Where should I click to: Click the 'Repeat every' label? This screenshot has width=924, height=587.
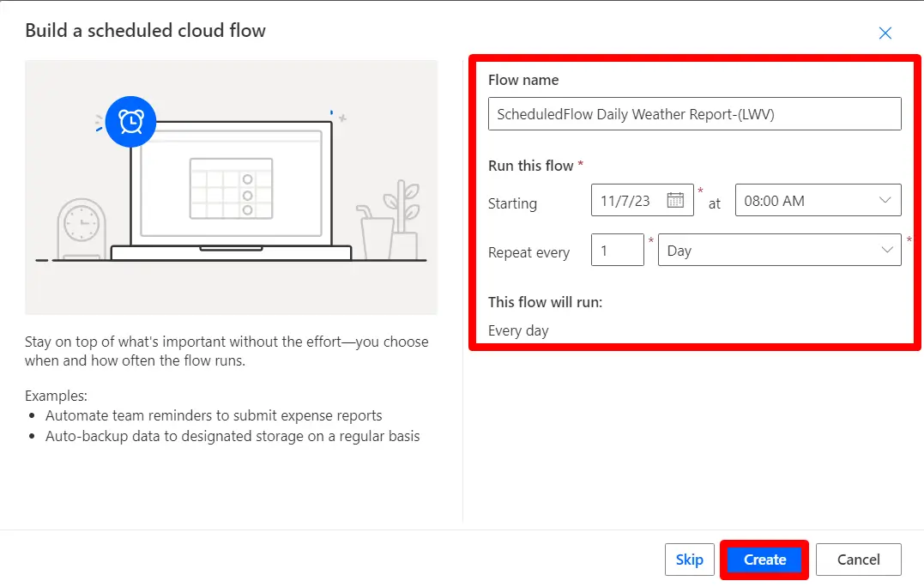tap(528, 253)
